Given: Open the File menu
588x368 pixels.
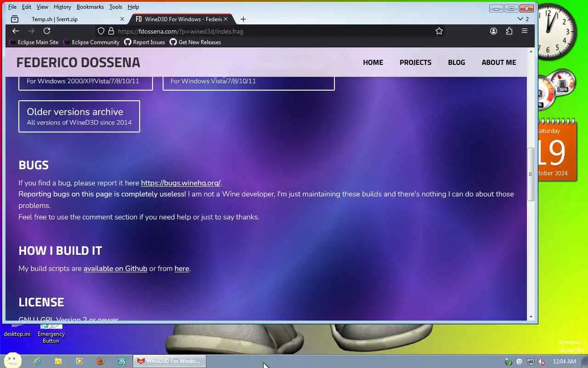Looking at the screenshot, I should tap(12, 7).
